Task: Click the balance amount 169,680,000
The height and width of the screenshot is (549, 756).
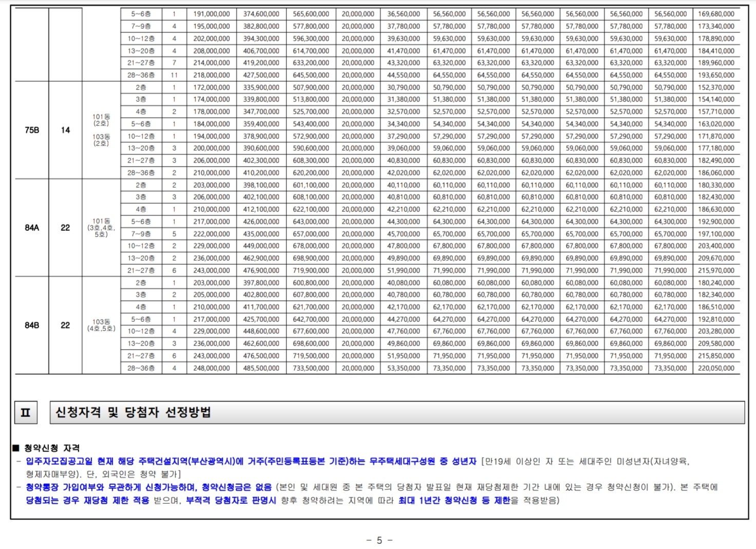Action: click(716, 14)
